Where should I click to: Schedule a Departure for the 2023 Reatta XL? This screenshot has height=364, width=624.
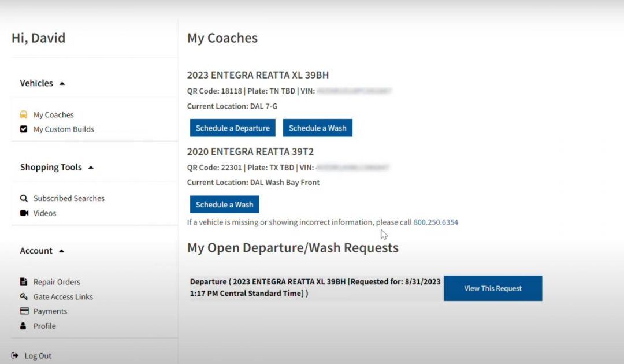(232, 128)
